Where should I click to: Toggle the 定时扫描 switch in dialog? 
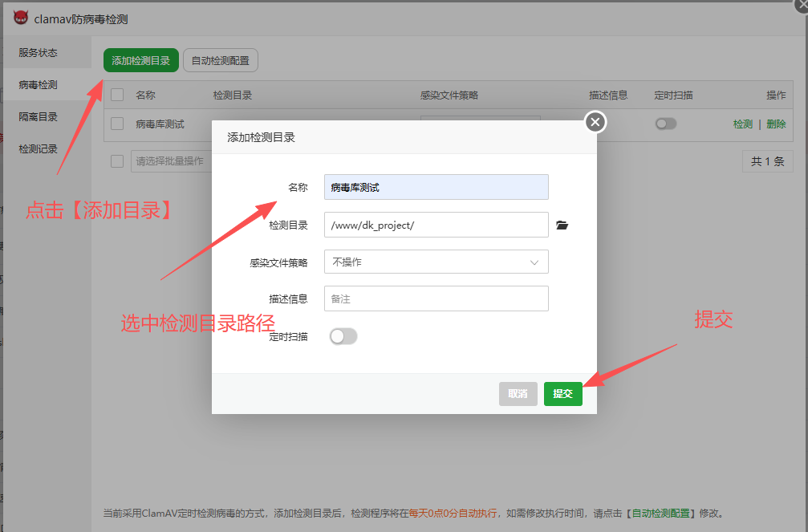[343, 337]
